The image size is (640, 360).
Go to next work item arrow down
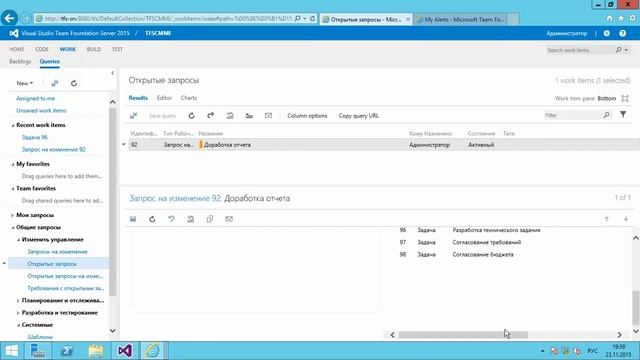626,219
